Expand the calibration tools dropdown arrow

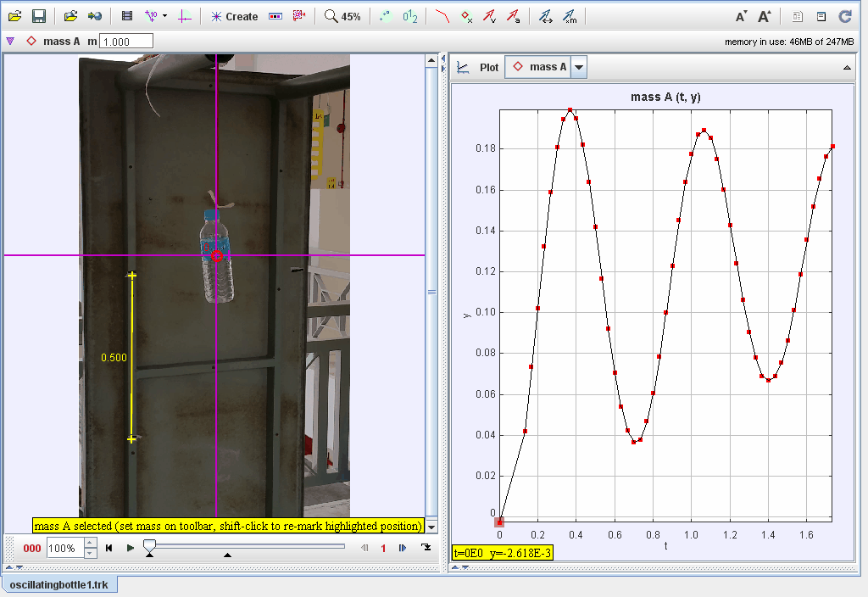click(164, 16)
